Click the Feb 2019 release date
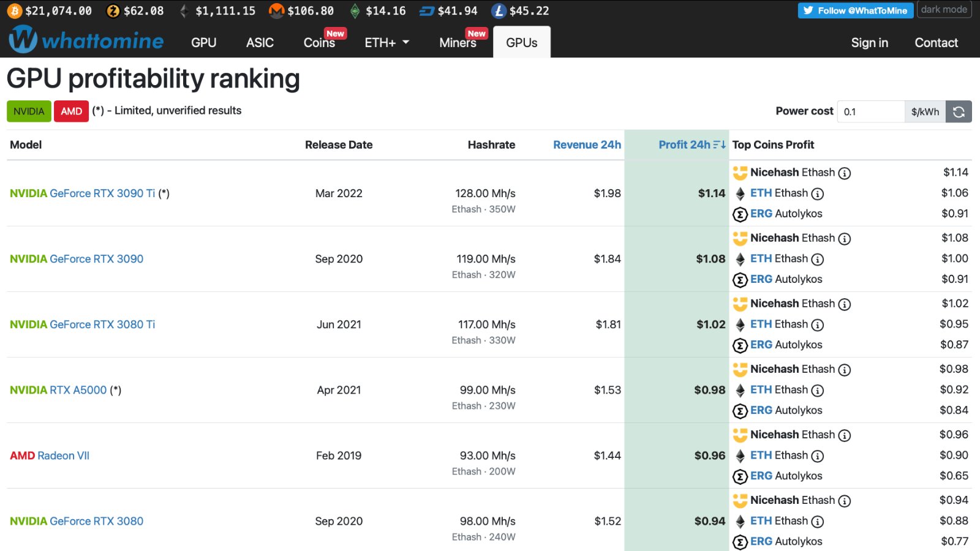980x551 pixels. point(339,455)
